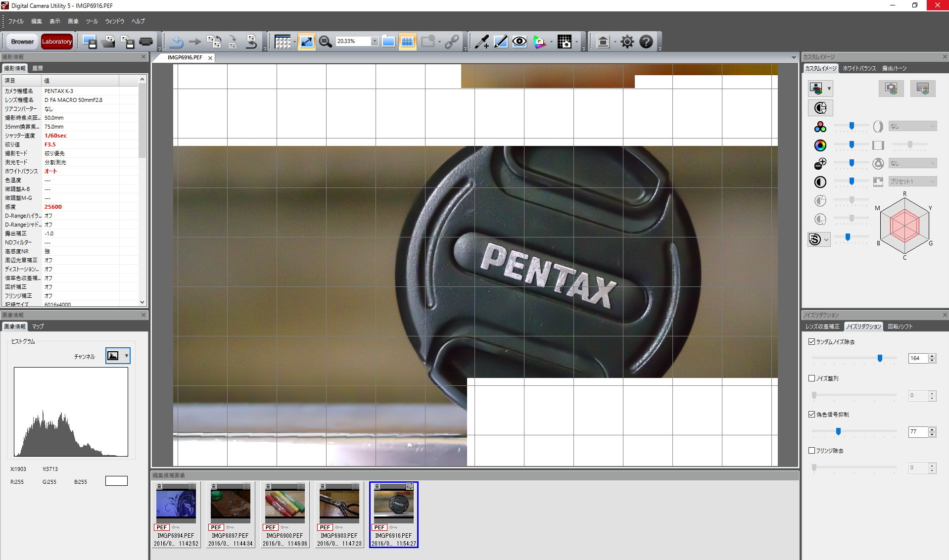Toggle the fit-to-window arrow icon
This screenshot has width=949, height=560.
pyautogui.click(x=307, y=42)
